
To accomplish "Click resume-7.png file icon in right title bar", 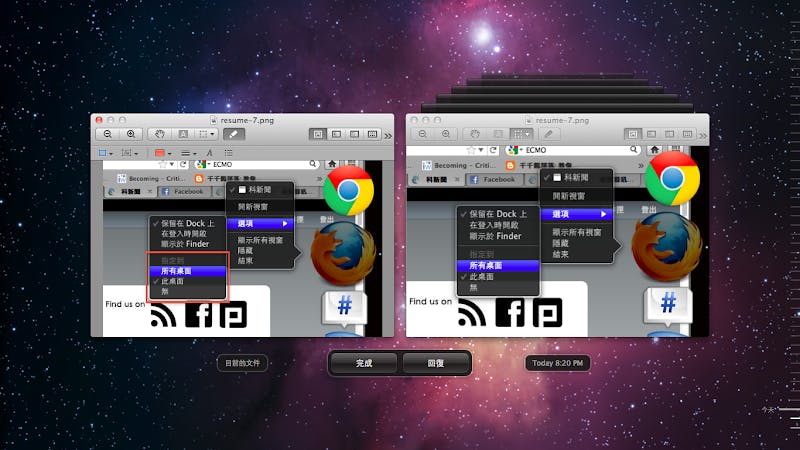I will click(529, 120).
